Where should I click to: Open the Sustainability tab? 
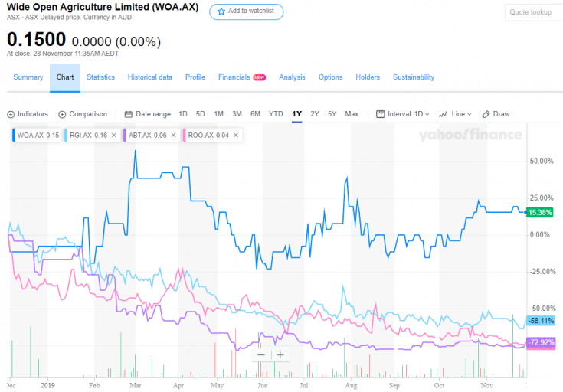(x=414, y=77)
